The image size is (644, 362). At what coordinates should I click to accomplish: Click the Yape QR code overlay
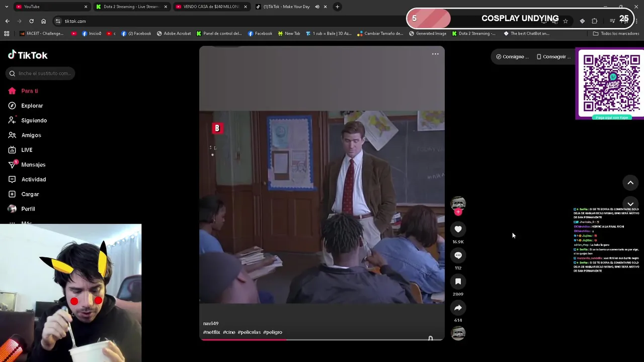(611, 83)
